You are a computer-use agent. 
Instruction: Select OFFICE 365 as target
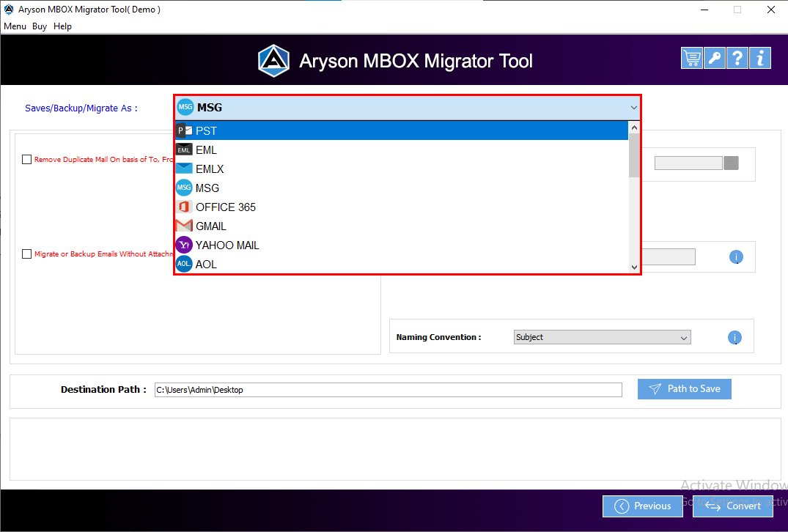pos(402,207)
